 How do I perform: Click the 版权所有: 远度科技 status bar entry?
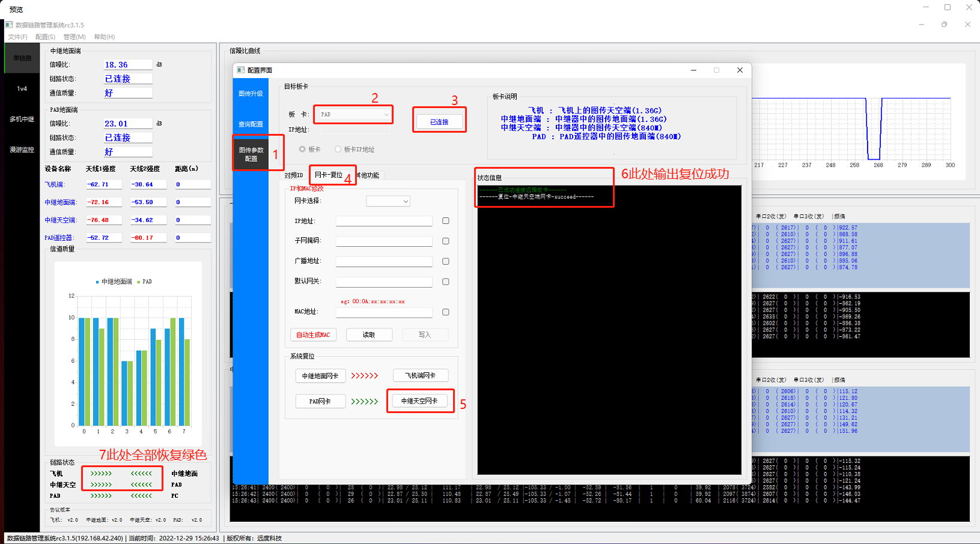(254, 539)
